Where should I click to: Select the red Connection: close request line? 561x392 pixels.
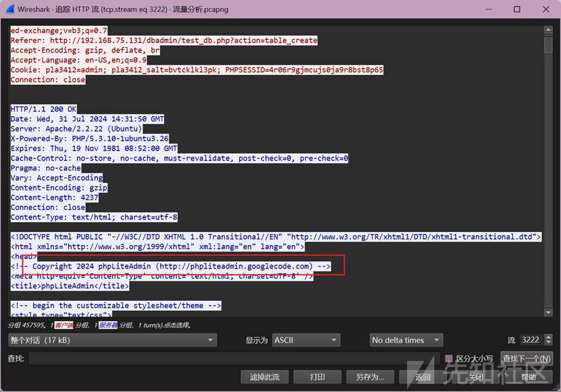pos(48,80)
